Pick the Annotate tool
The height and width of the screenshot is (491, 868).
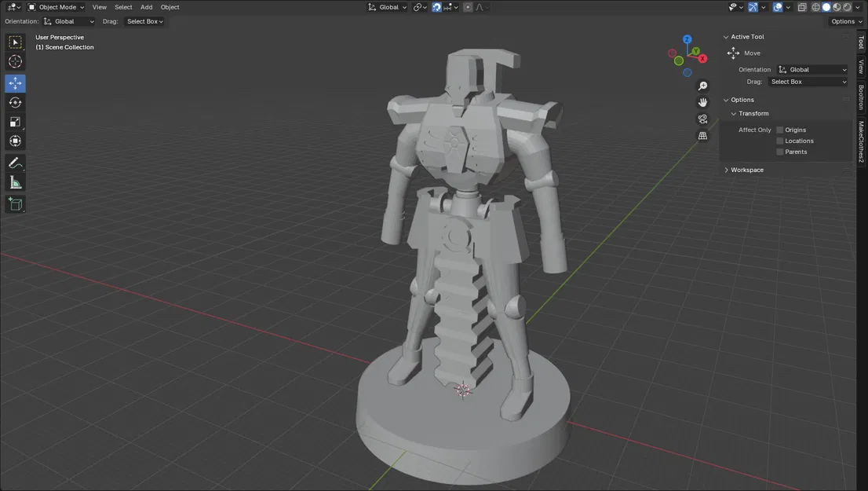[x=15, y=163]
